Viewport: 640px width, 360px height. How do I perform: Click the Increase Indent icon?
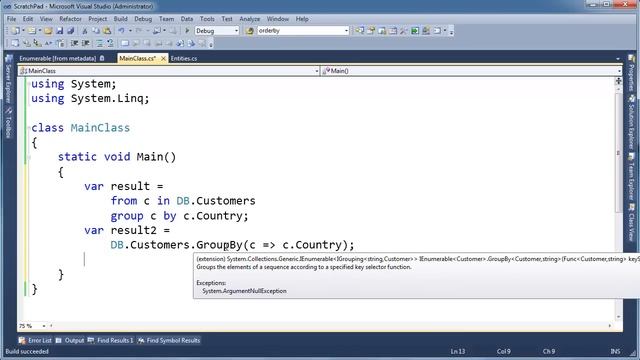pos(86,43)
